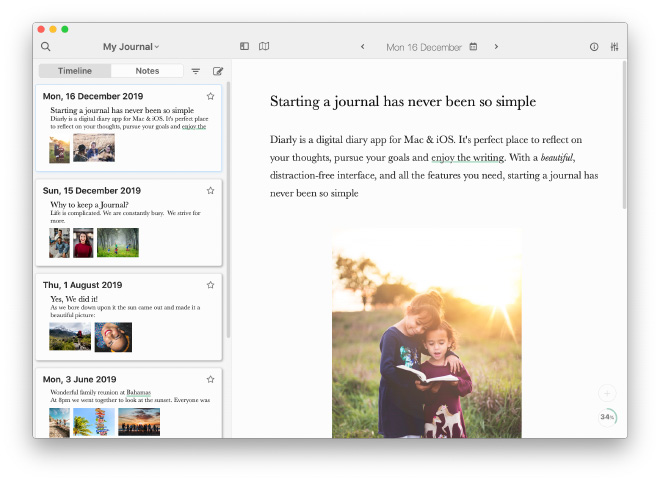Screen dimensions: 660x482
Task: Click the 34% progress circle indicator
Action: pyautogui.click(x=607, y=417)
